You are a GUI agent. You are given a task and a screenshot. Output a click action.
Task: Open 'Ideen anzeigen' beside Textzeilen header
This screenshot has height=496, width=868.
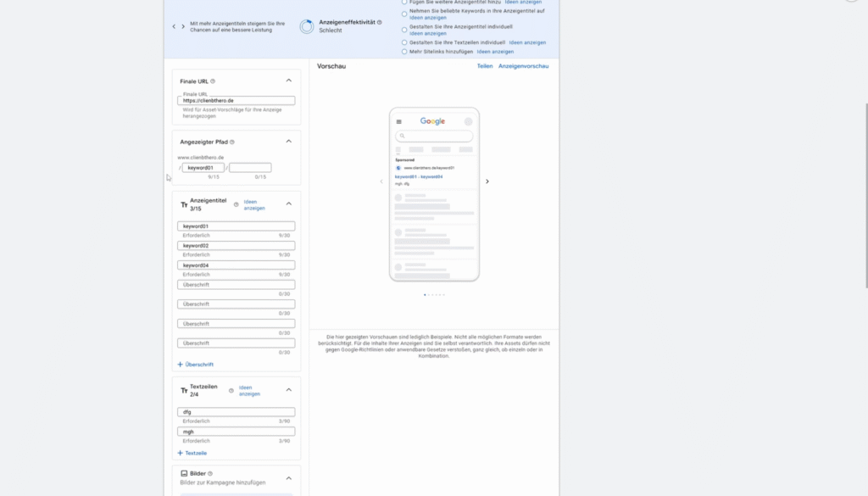(249, 391)
